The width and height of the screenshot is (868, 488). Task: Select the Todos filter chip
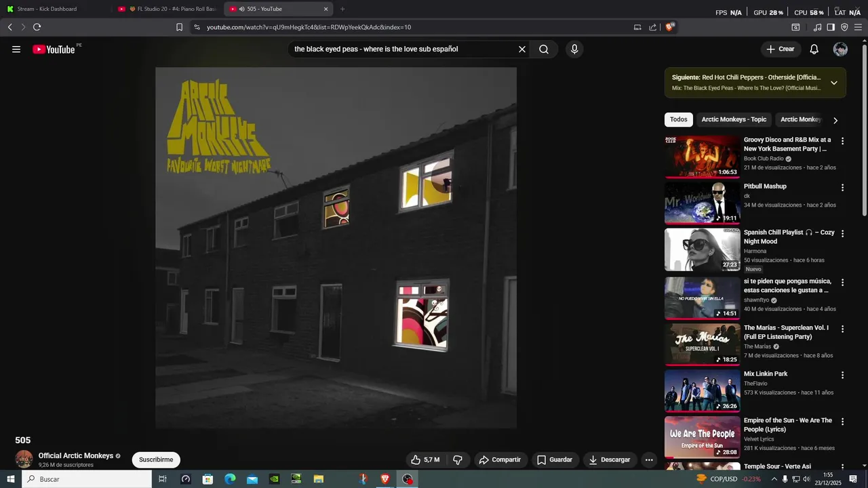point(679,119)
